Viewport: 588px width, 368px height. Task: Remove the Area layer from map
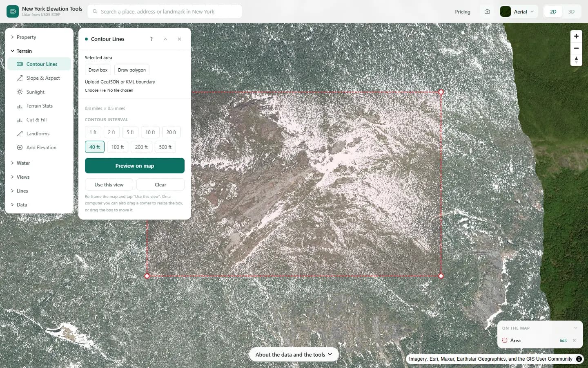pos(574,341)
